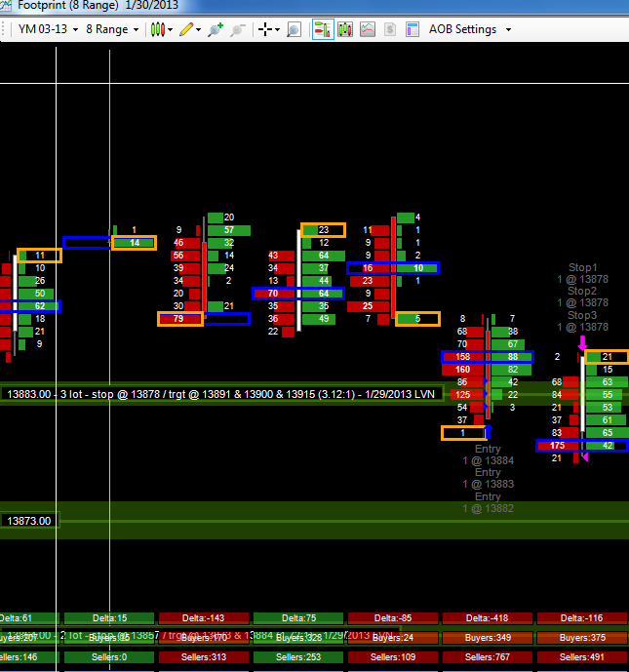Image resolution: width=629 pixels, height=672 pixels.
Task: Click the Sellers:253 label
Action: click(x=298, y=657)
